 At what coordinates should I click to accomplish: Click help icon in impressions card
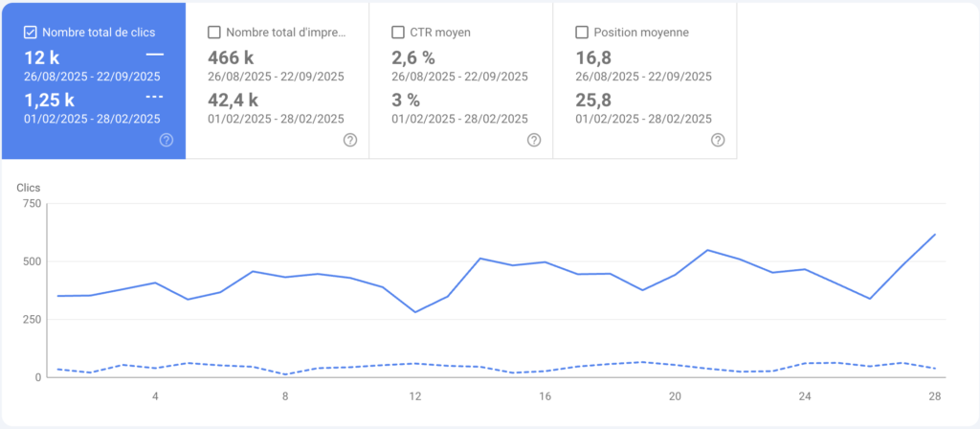point(350,140)
